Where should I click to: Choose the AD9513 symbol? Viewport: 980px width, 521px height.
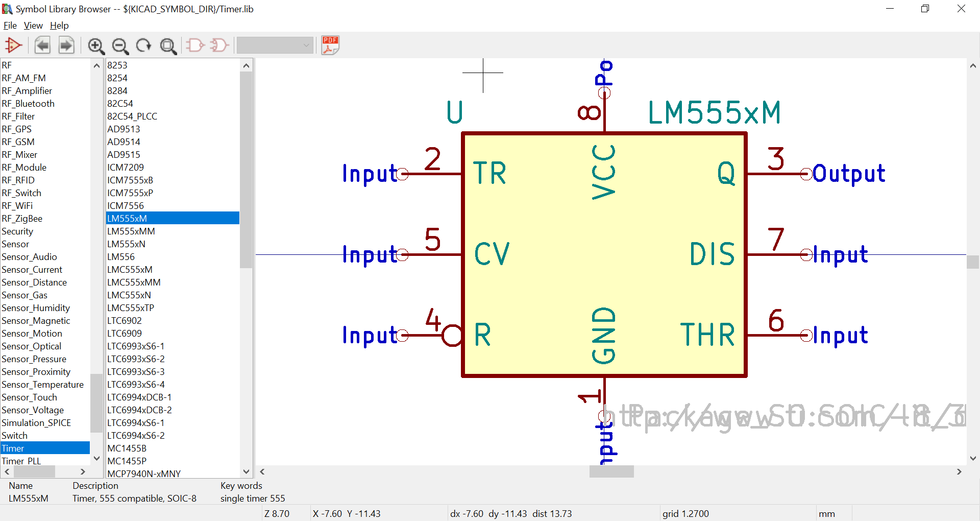(173, 129)
